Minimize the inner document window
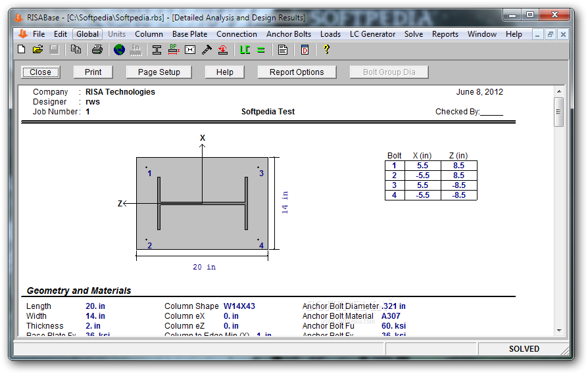 (537, 34)
